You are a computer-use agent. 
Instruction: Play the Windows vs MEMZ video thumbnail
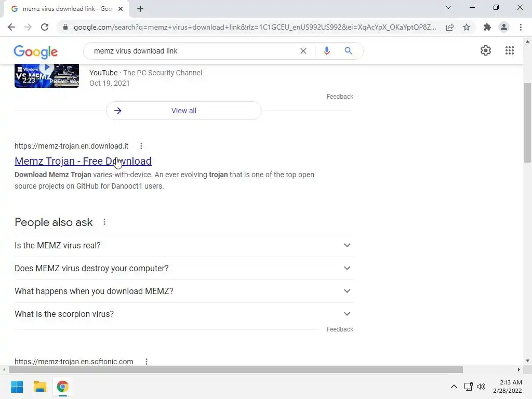tap(47, 76)
